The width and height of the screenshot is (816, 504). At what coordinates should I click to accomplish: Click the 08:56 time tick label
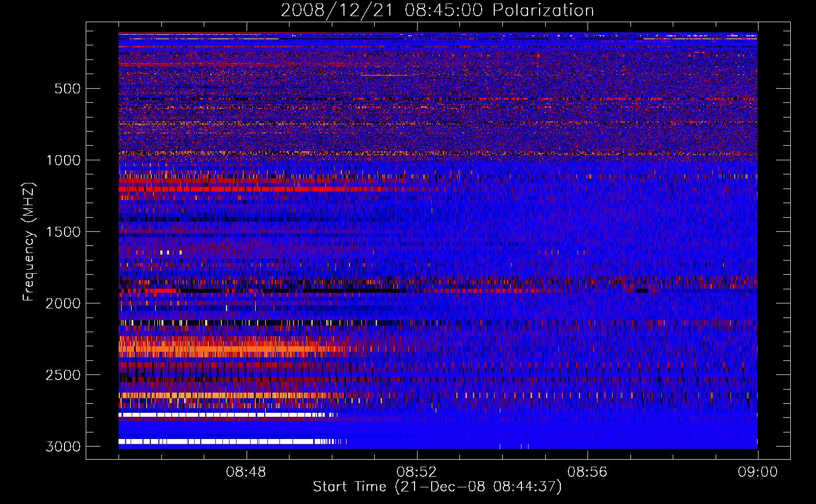coord(587,472)
